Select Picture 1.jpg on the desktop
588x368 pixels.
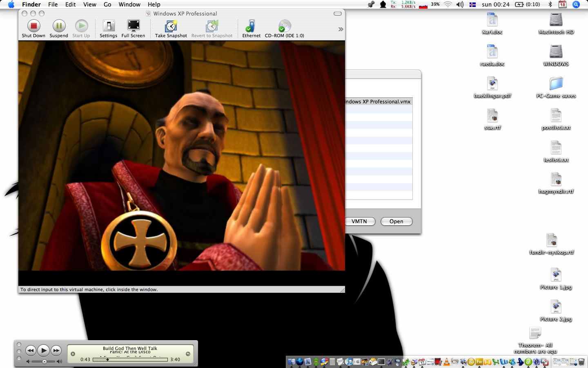tap(556, 279)
